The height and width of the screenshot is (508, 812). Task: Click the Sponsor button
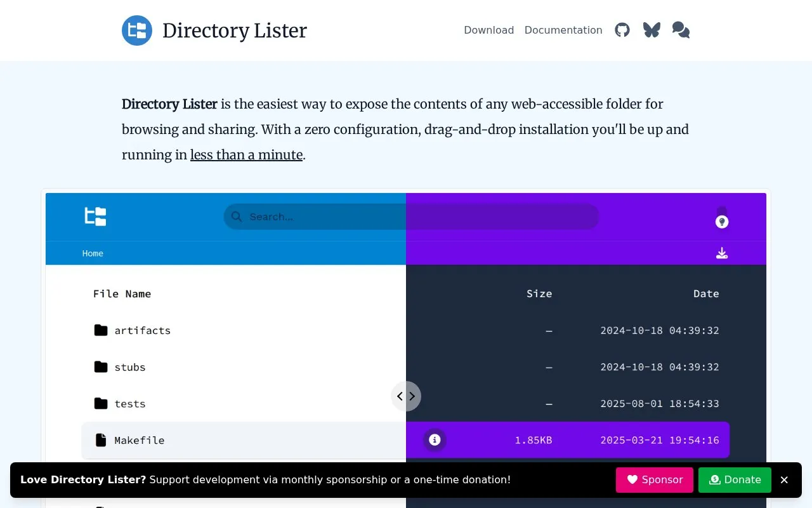pyautogui.click(x=655, y=480)
